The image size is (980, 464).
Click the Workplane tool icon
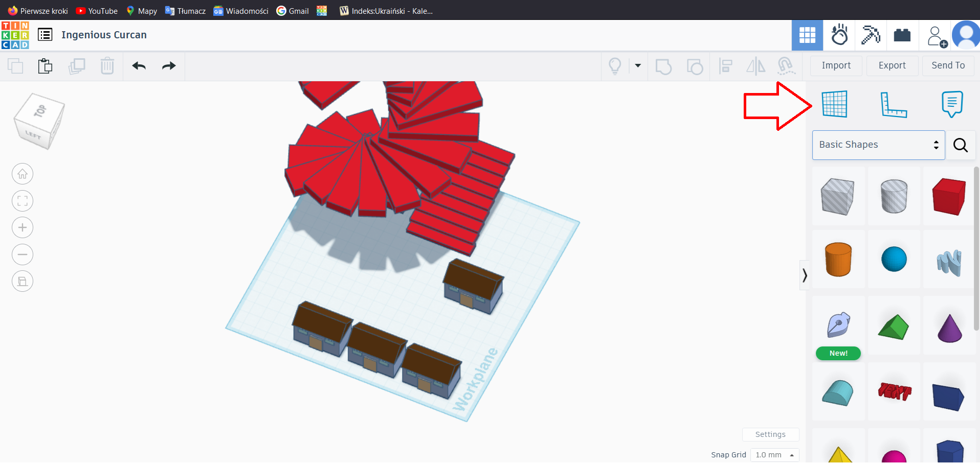[834, 104]
